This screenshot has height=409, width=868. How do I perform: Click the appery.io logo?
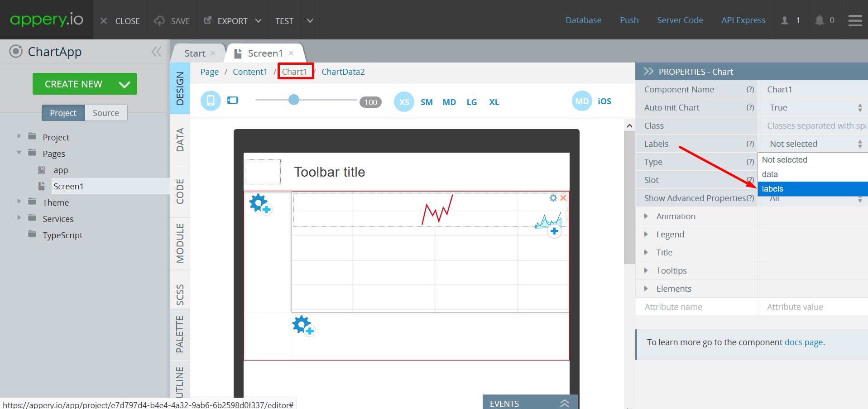coord(47,19)
